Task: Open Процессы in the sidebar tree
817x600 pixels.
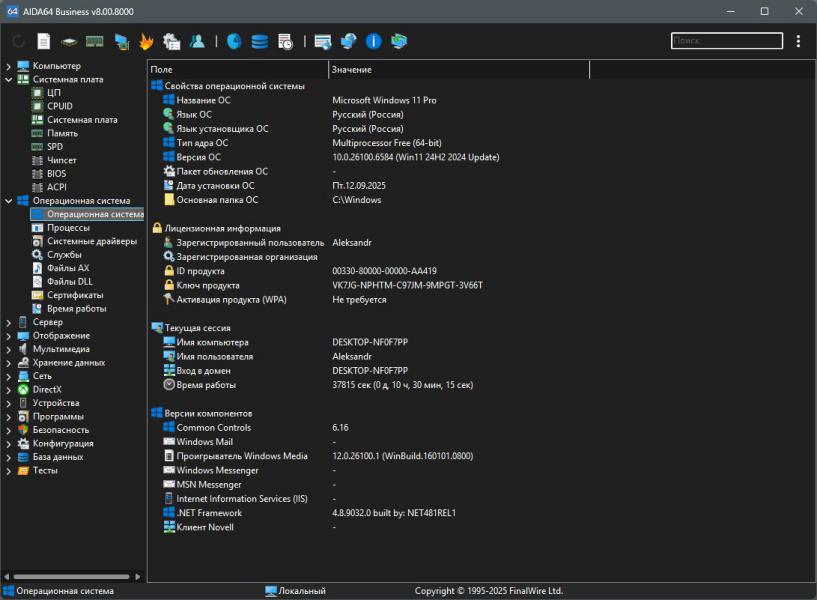Action: pyautogui.click(x=68, y=227)
